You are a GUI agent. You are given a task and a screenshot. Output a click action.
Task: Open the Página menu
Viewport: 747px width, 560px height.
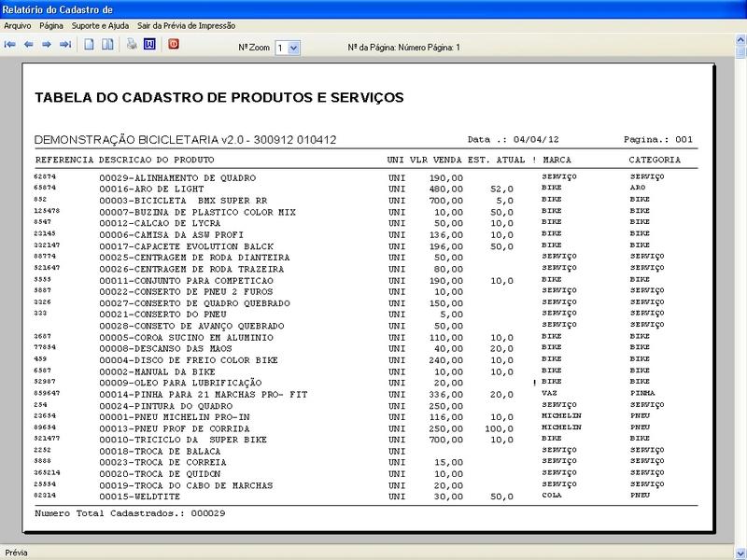point(51,26)
